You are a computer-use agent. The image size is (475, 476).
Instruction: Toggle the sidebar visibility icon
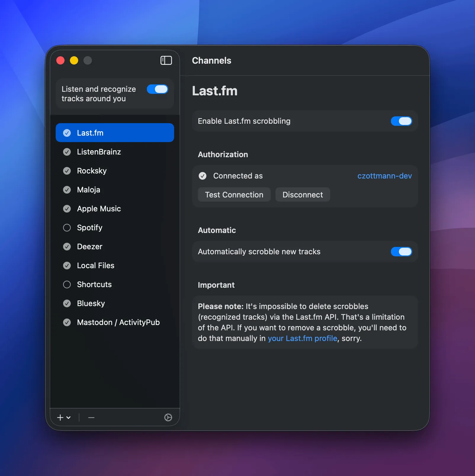(x=166, y=60)
